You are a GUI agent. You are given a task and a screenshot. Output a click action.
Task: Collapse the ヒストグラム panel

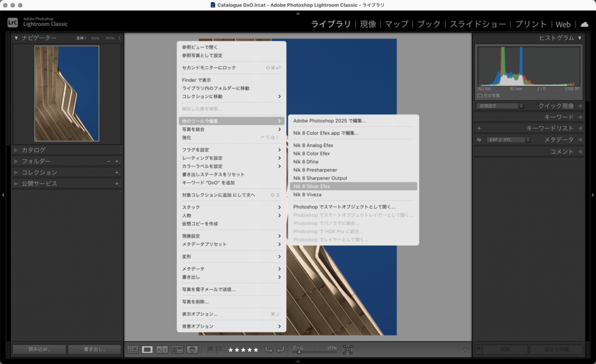pos(580,38)
